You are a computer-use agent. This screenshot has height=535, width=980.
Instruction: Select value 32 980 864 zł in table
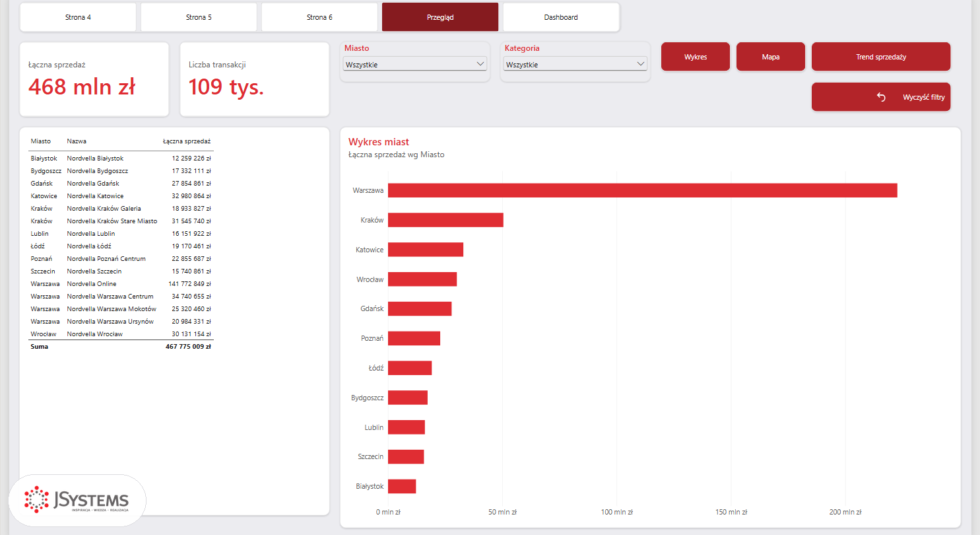pyautogui.click(x=191, y=196)
